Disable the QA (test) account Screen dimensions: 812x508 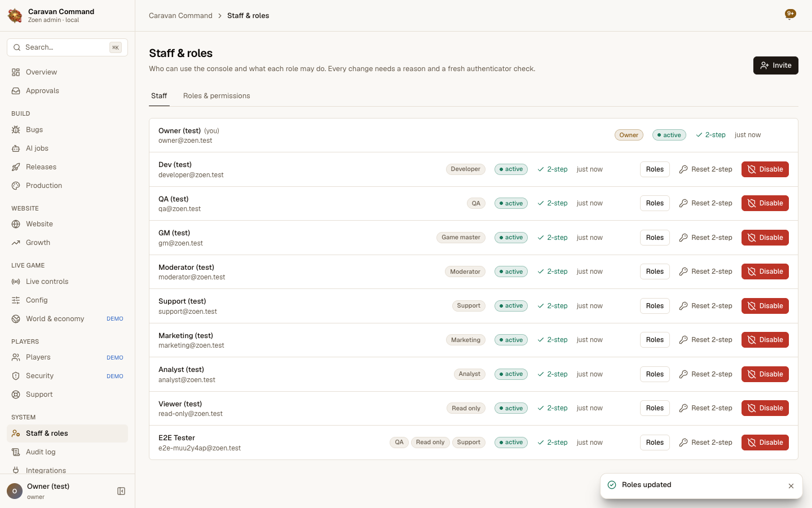(x=765, y=203)
